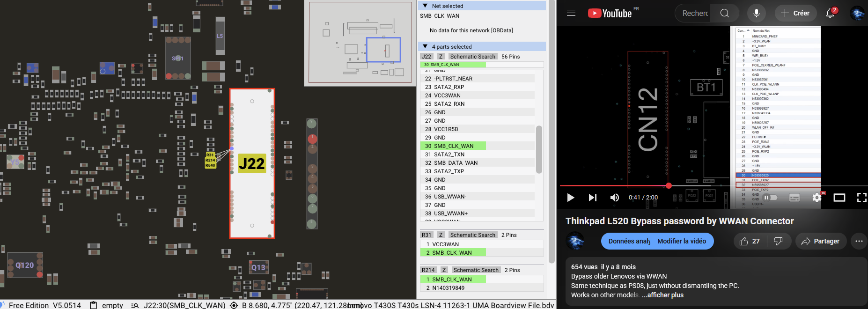The width and height of the screenshot is (868, 309).
Task: Enter fullscreen on the video player
Action: pyautogui.click(x=861, y=198)
